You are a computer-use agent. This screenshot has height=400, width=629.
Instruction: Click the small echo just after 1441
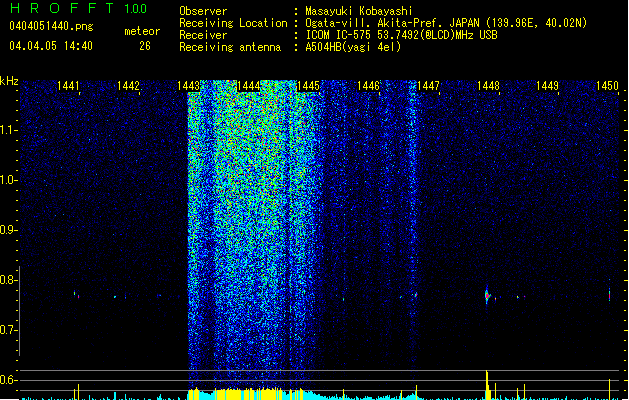point(76,294)
